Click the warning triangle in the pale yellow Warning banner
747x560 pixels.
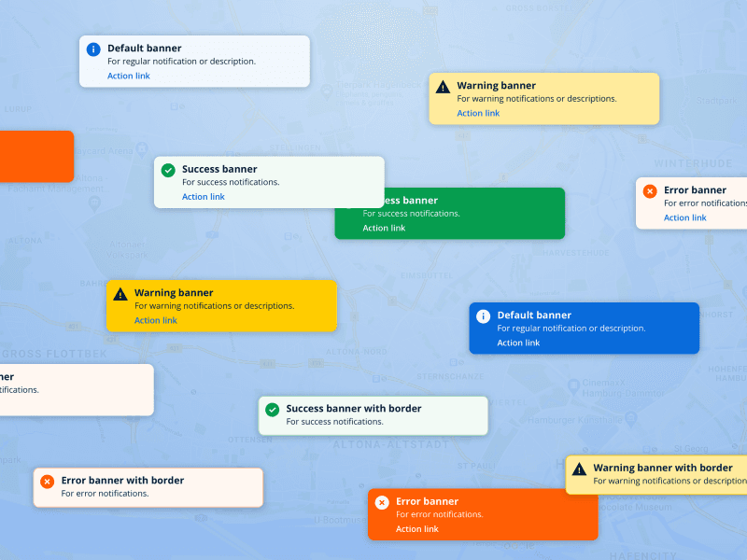click(x=443, y=87)
